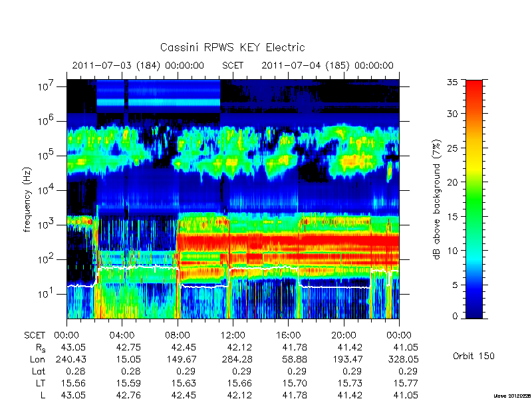Click the LT value '15.77'

[406, 384]
